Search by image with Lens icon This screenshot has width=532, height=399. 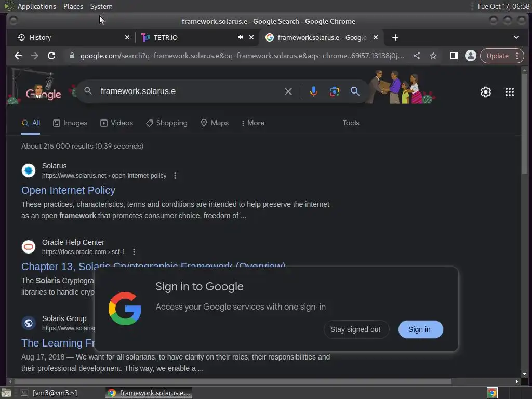[x=334, y=91]
